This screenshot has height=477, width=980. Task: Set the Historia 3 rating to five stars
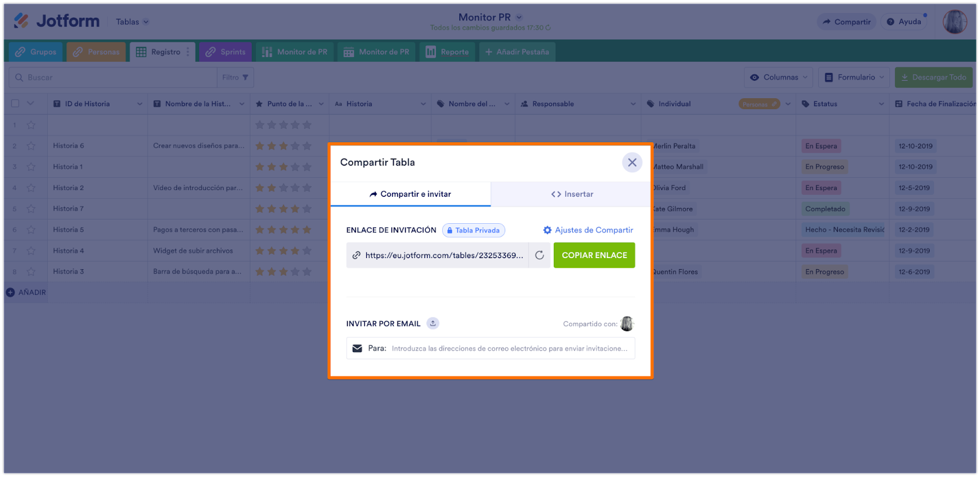(307, 272)
